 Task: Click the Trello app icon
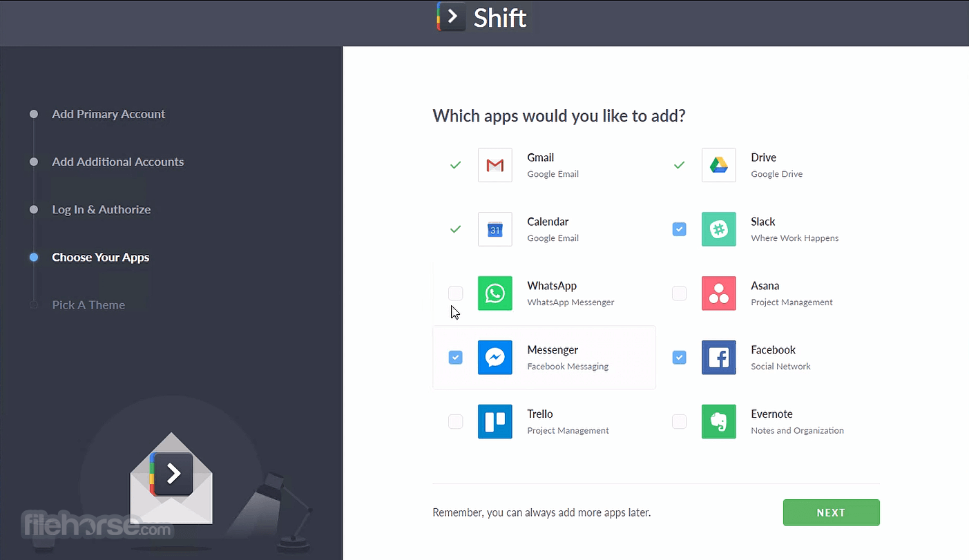tap(495, 422)
